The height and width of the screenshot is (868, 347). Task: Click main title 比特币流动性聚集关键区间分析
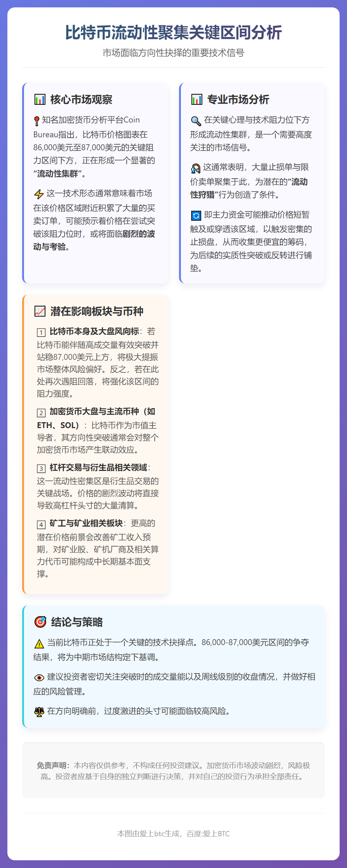pyautogui.click(x=173, y=32)
